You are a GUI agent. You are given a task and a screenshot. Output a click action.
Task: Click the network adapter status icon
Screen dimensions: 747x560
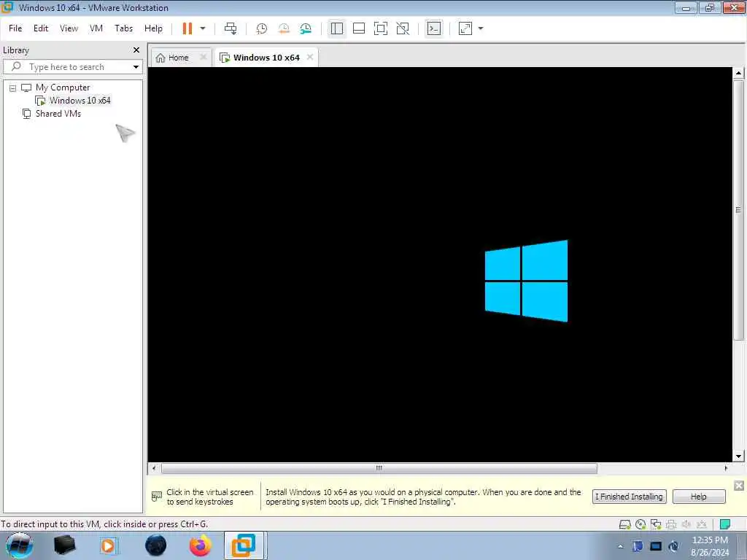coord(656,525)
